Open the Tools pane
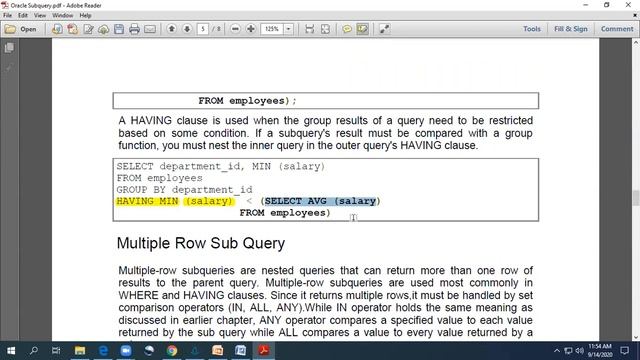 pyautogui.click(x=532, y=29)
